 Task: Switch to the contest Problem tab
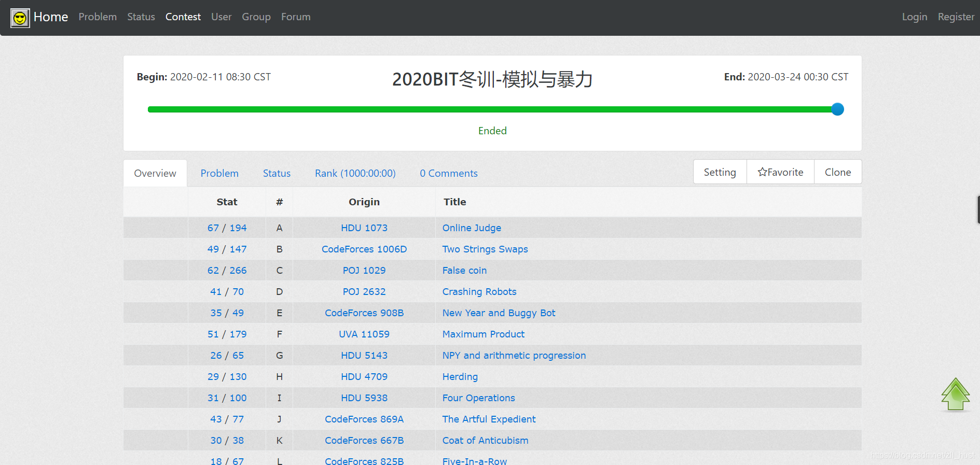[x=219, y=173]
